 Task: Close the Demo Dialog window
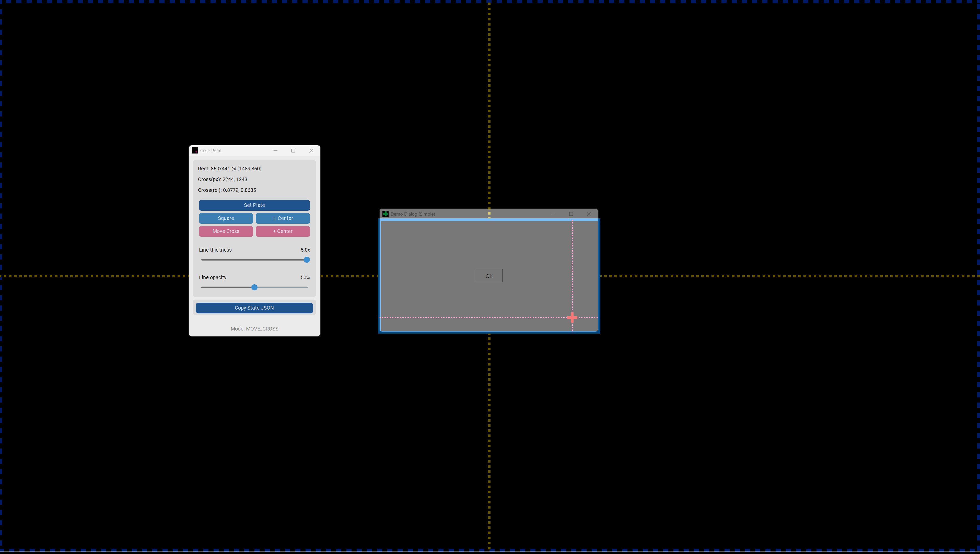(589, 214)
